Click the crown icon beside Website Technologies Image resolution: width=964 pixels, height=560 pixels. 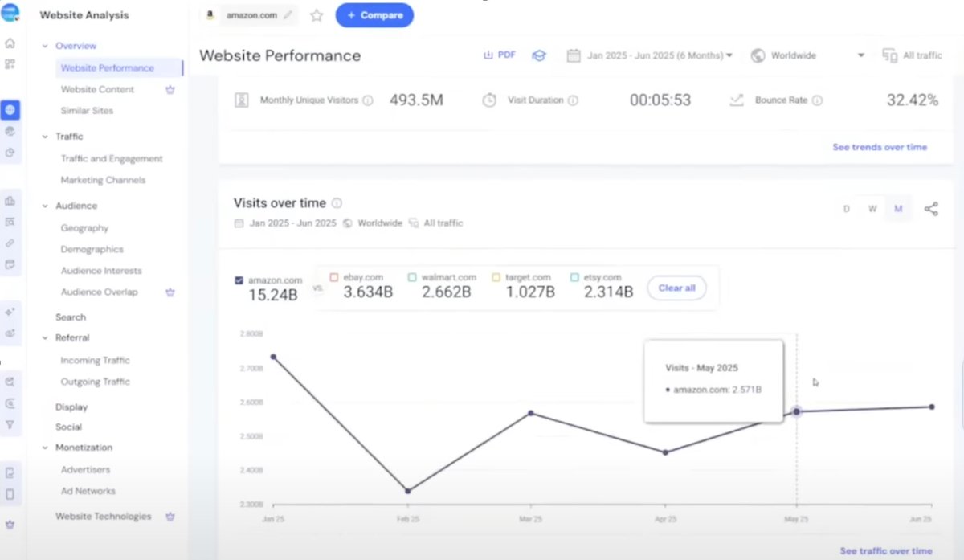click(x=170, y=517)
